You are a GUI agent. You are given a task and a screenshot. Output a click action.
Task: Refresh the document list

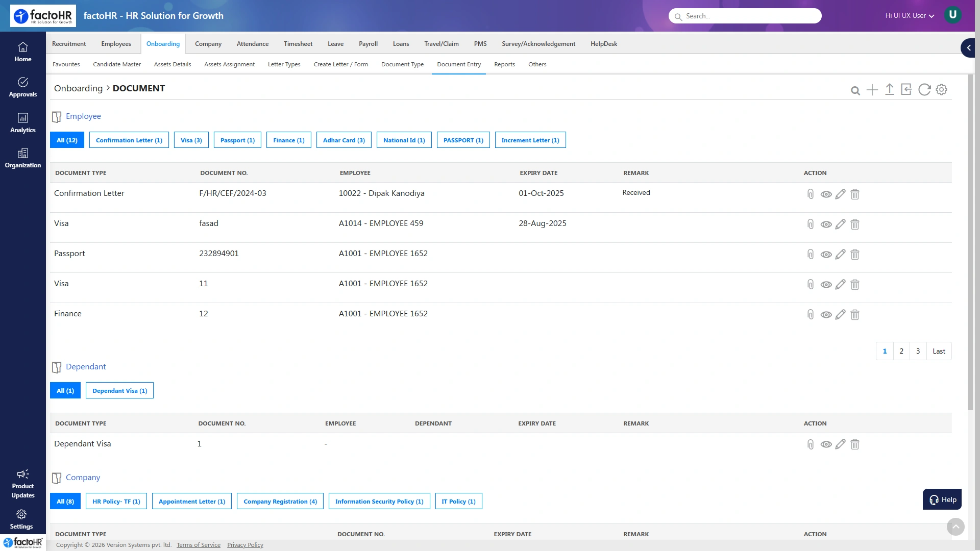pyautogui.click(x=924, y=90)
